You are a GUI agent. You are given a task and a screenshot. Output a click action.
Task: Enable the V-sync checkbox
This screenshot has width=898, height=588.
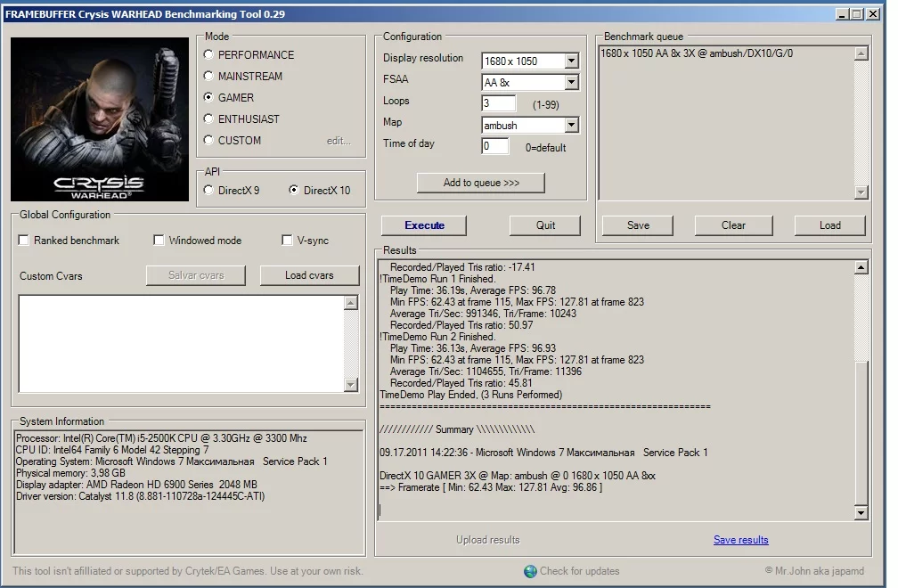(x=287, y=241)
